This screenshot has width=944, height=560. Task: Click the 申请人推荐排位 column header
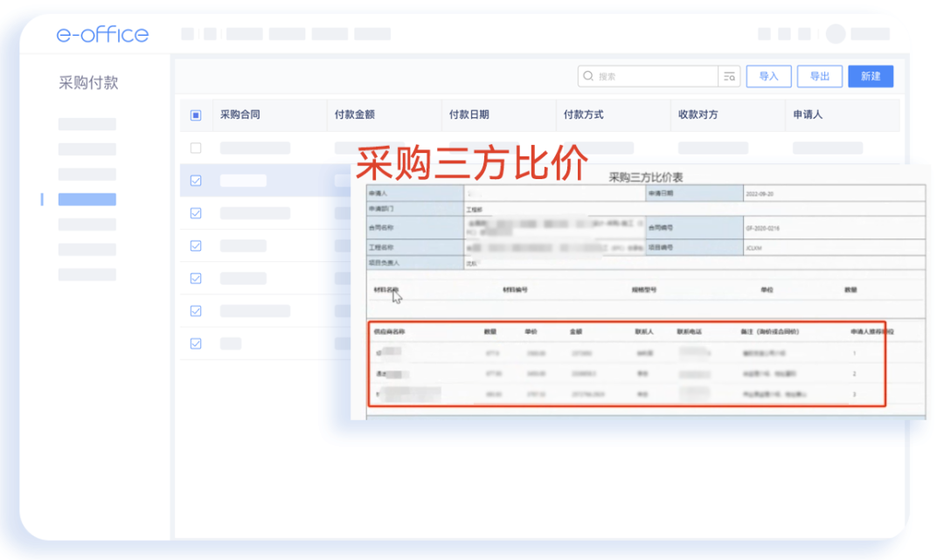pyautogui.click(x=871, y=331)
